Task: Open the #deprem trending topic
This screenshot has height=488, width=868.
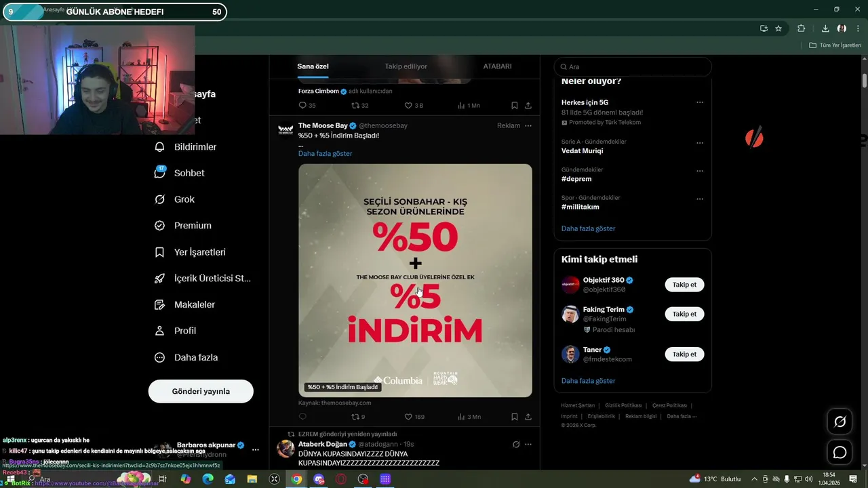Action: 576,179
